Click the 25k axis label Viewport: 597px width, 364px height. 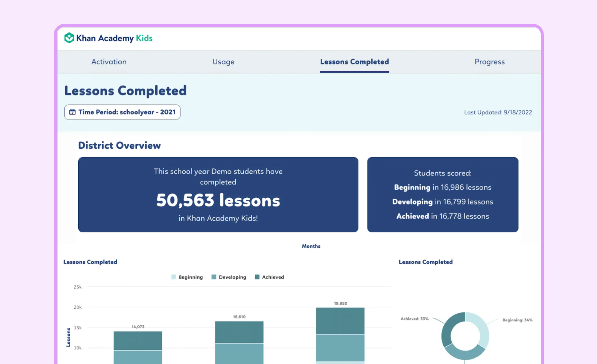pyautogui.click(x=78, y=287)
